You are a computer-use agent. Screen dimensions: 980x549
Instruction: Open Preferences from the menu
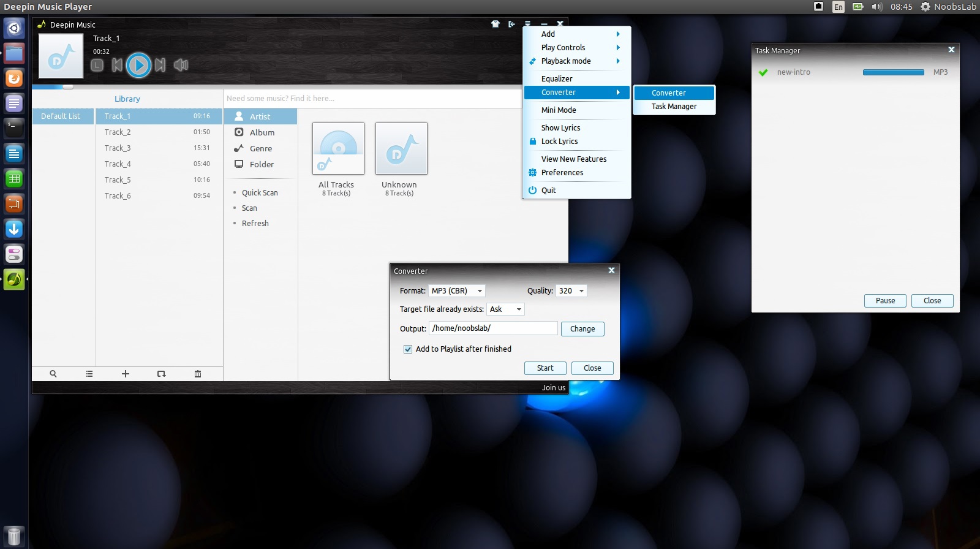pyautogui.click(x=577, y=172)
